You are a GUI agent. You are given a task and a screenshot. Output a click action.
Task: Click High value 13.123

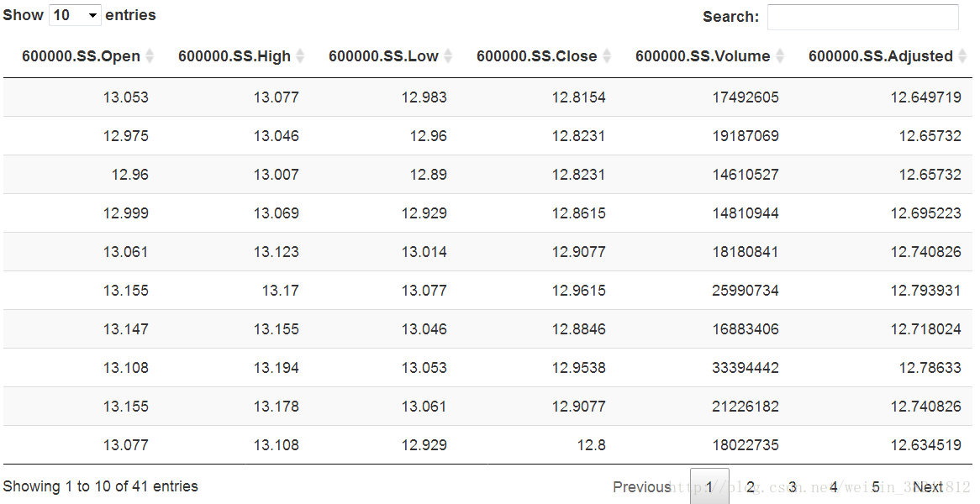pyautogui.click(x=277, y=252)
